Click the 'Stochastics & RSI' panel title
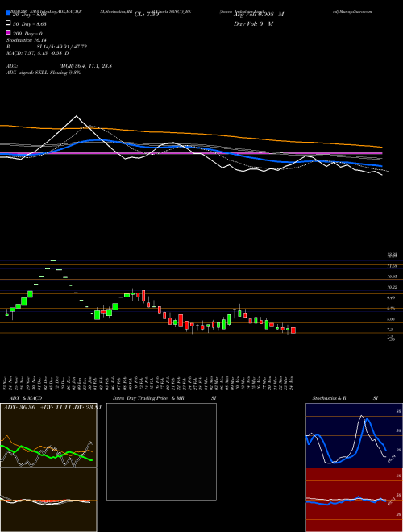Image resolution: width=403 pixels, height=532 pixels. (345, 398)
